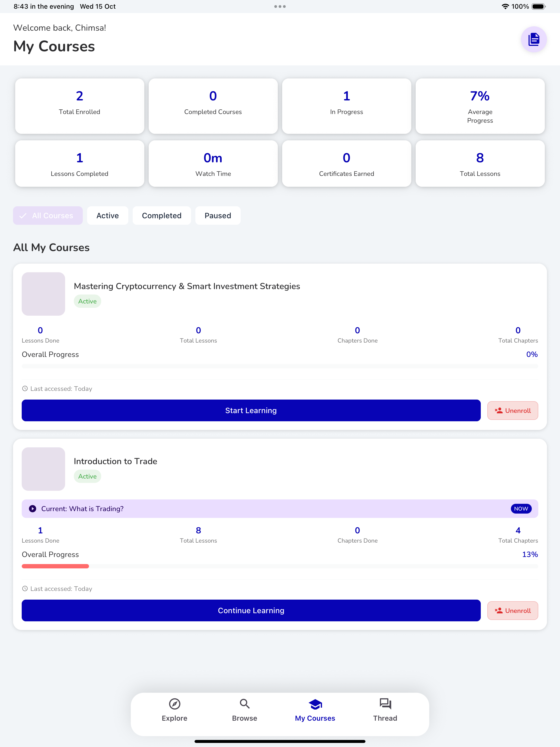The height and width of the screenshot is (747, 560).
Task: Click the Total Enrolled stat card
Action: [80, 106]
